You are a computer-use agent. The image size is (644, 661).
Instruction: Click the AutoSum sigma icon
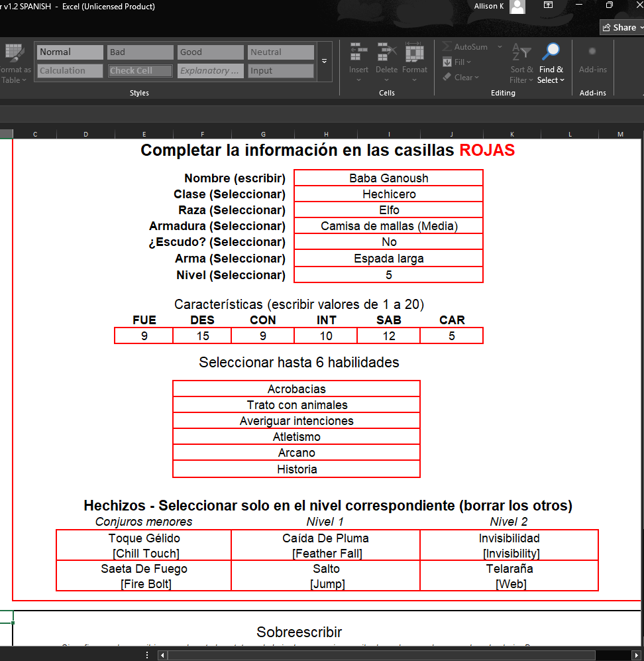pos(447,47)
